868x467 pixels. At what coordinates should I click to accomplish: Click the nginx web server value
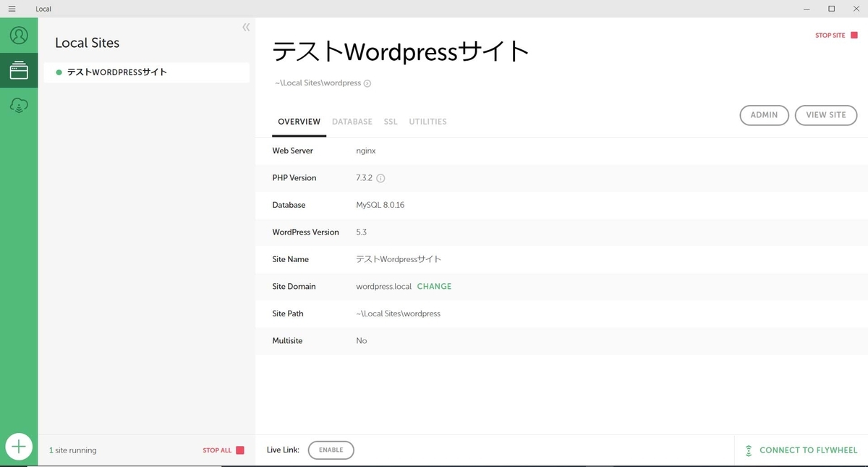tap(366, 151)
